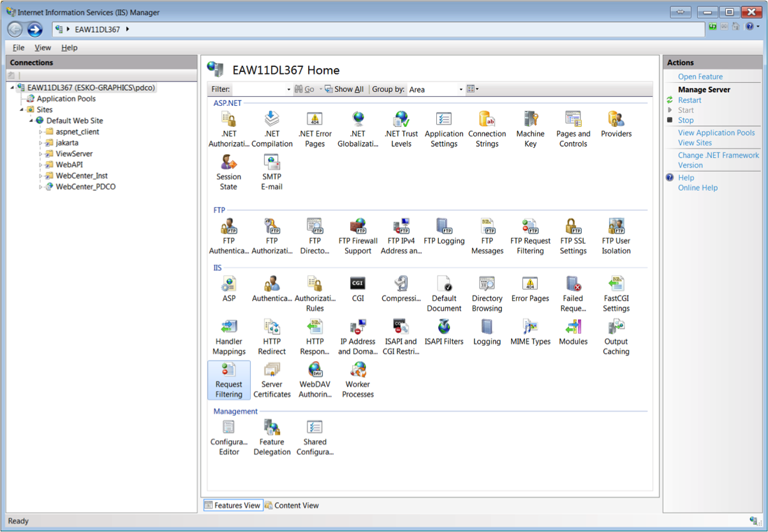Open the View menu
Viewport: 768px width, 532px height.
(42, 47)
